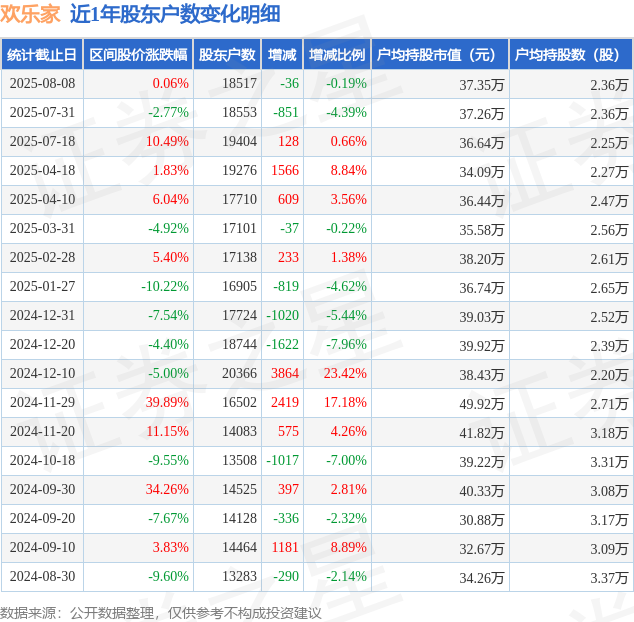Click the shareholder count 13283
Viewport: 634px width, 622px height.
click(x=239, y=576)
